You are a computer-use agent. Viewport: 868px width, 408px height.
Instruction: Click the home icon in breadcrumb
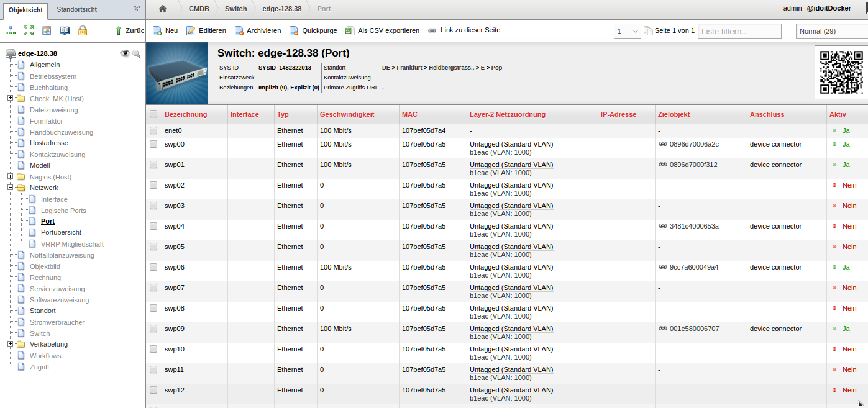point(163,9)
